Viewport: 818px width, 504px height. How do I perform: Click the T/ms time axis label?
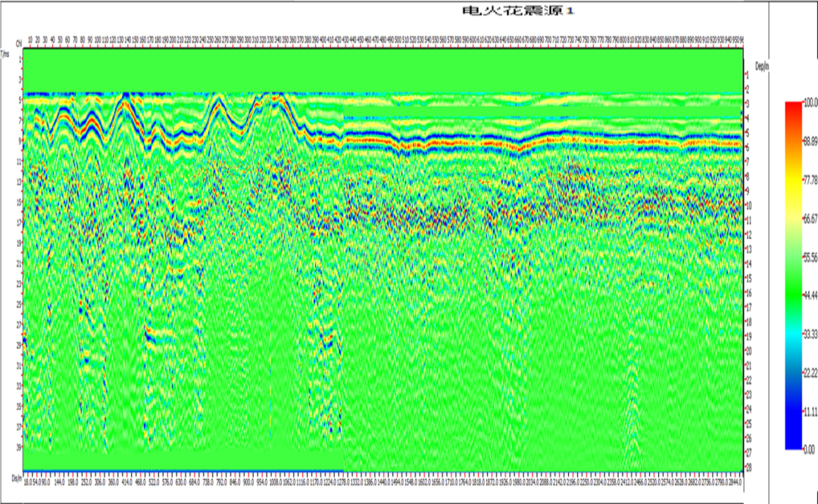[x=6, y=53]
